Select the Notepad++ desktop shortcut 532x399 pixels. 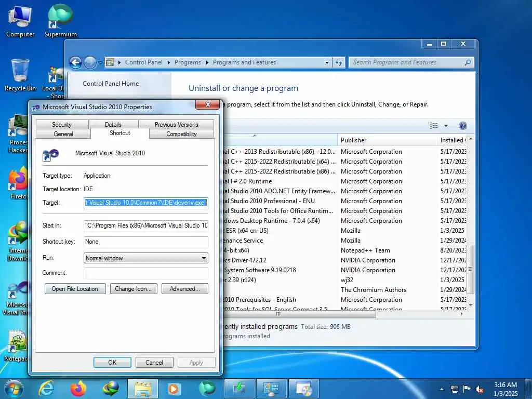(16, 346)
